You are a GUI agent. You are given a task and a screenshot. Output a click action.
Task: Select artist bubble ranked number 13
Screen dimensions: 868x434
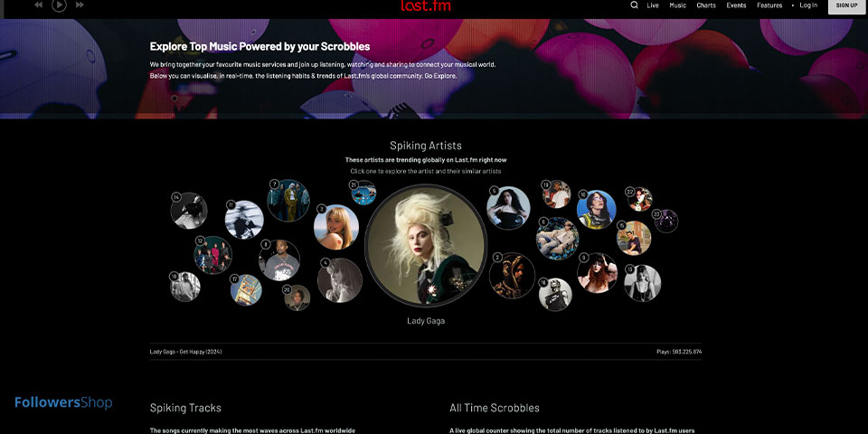(x=643, y=283)
